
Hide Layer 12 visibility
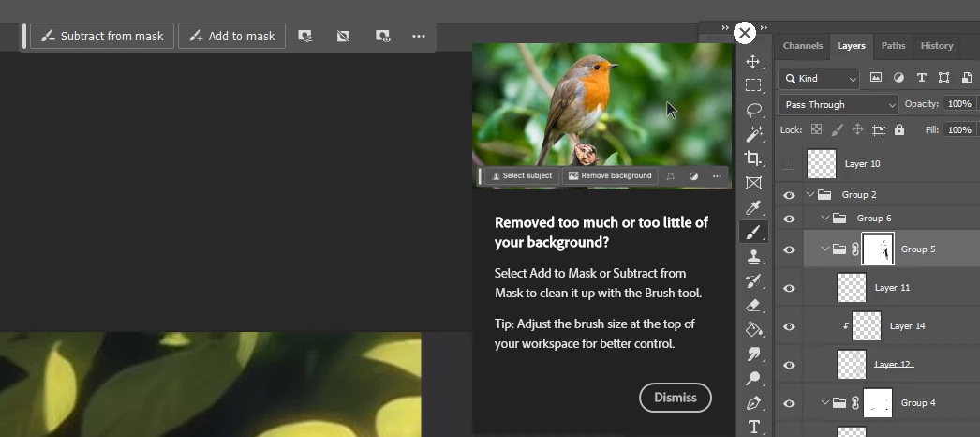point(790,365)
